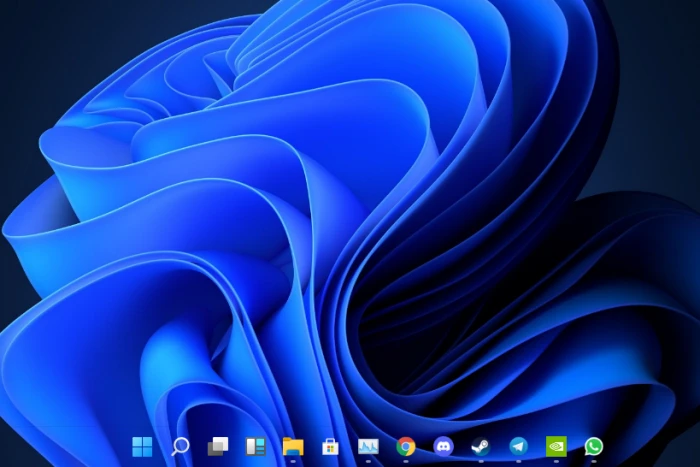
Task: Open Steam from the taskbar
Action: pos(481,446)
